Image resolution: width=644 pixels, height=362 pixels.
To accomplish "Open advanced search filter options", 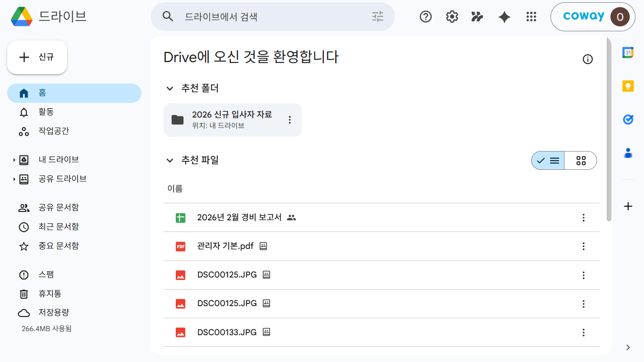I will [378, 17].
